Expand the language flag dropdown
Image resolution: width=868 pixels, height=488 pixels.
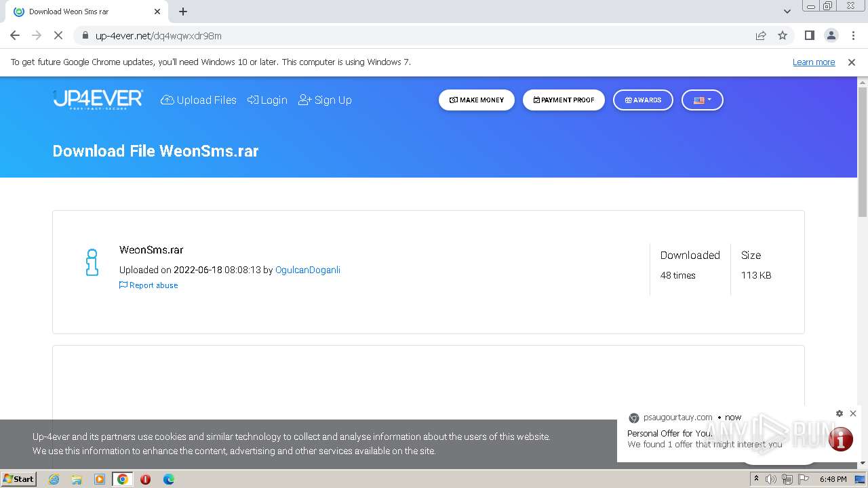click(702, 100)
